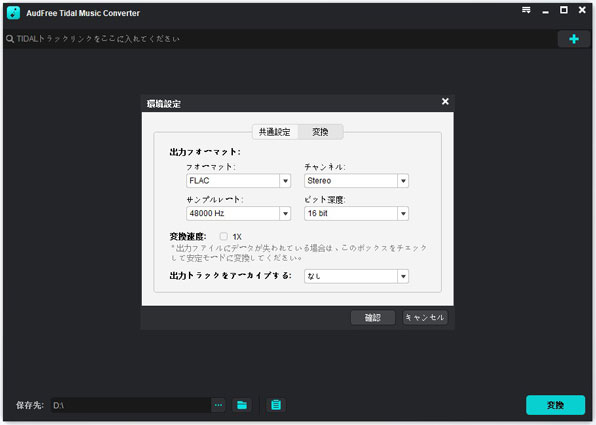596x425 pixels.
Task: Click the 保存先 label
Action: pyautogui.click(x=30, y=405)
